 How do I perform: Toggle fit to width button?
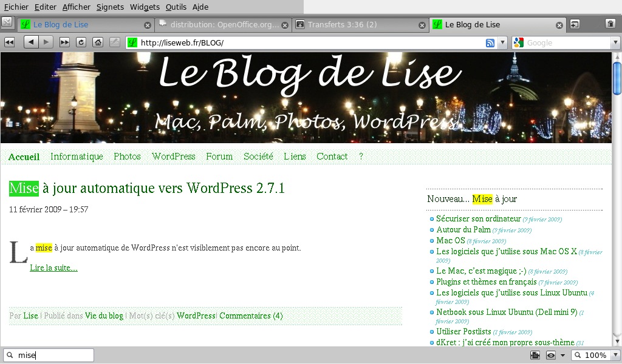tap(535, 356)
